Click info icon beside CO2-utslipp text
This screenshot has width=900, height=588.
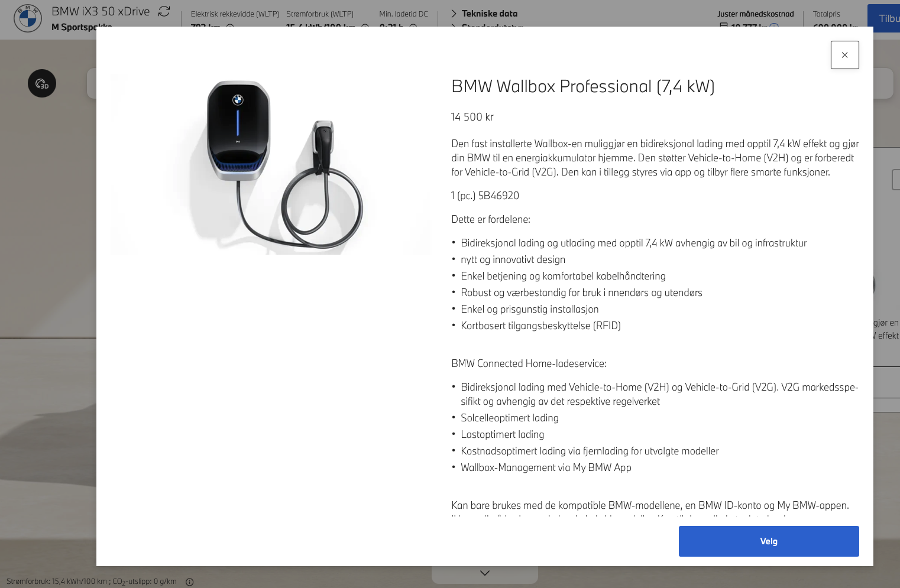coord(190,581)
